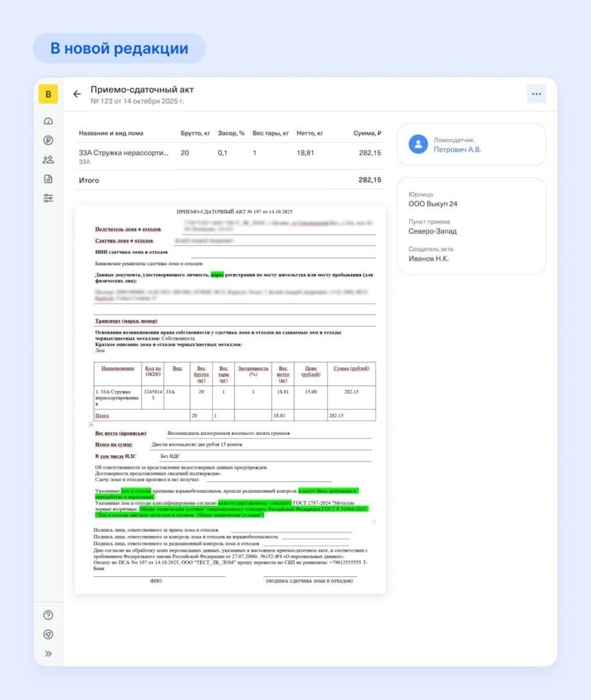Expand the sidebar with double chevron
The width and height of the screenshot is (591, 700).
click(x=48, y=654)
